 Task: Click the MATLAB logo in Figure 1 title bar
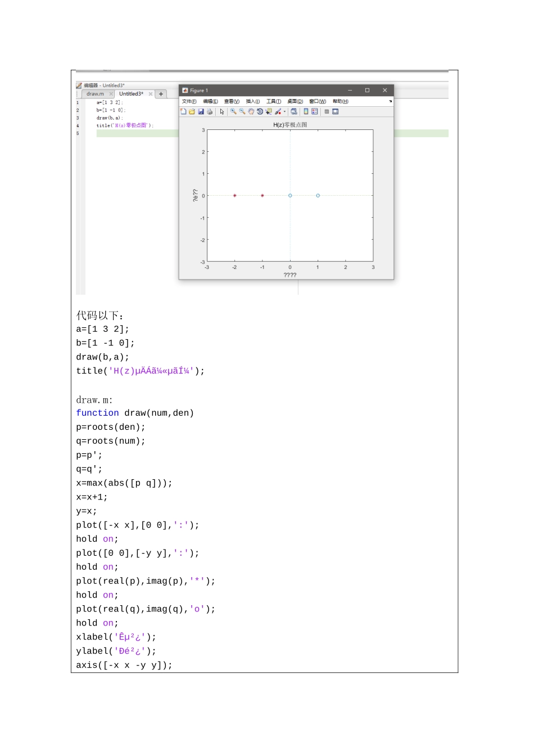[x=185, y=90]
